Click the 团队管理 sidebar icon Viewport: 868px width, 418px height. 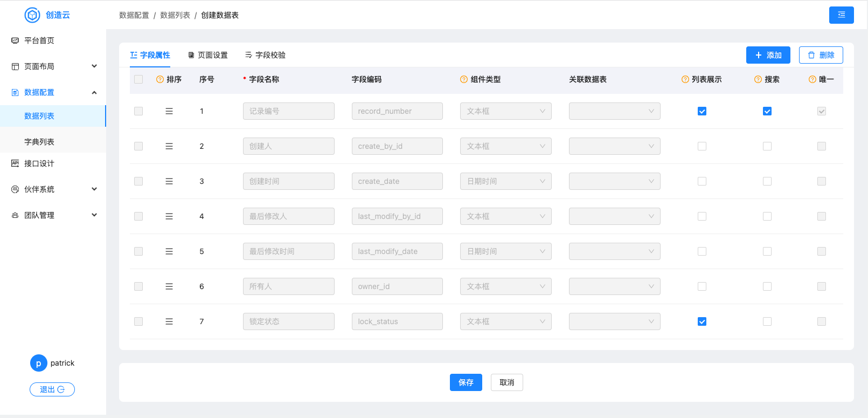point(15,215)
